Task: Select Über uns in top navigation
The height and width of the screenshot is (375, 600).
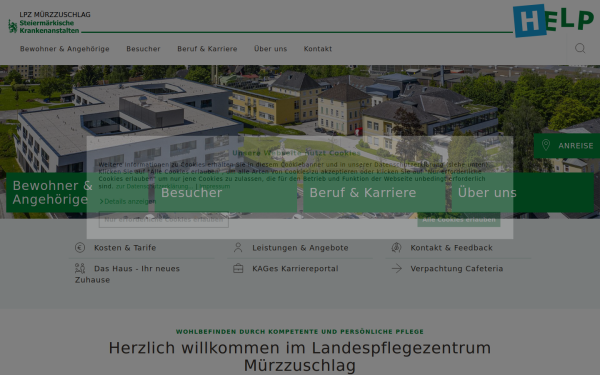Action: (x=270, y=49)
